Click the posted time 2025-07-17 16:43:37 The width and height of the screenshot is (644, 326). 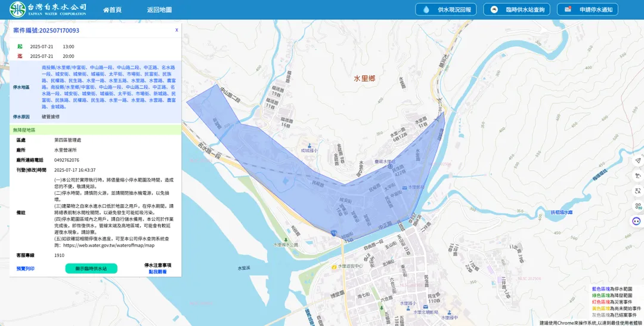coord(75,170)
